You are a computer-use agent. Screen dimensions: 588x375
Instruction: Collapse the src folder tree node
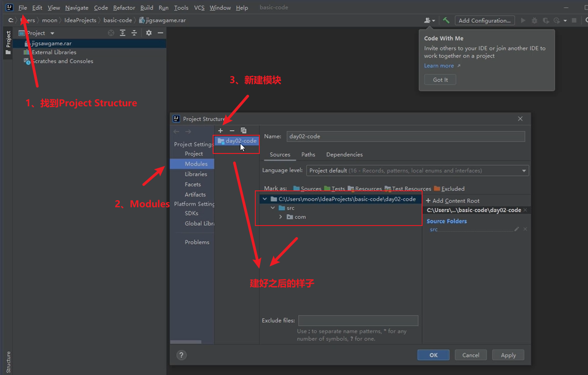[273, 208]
